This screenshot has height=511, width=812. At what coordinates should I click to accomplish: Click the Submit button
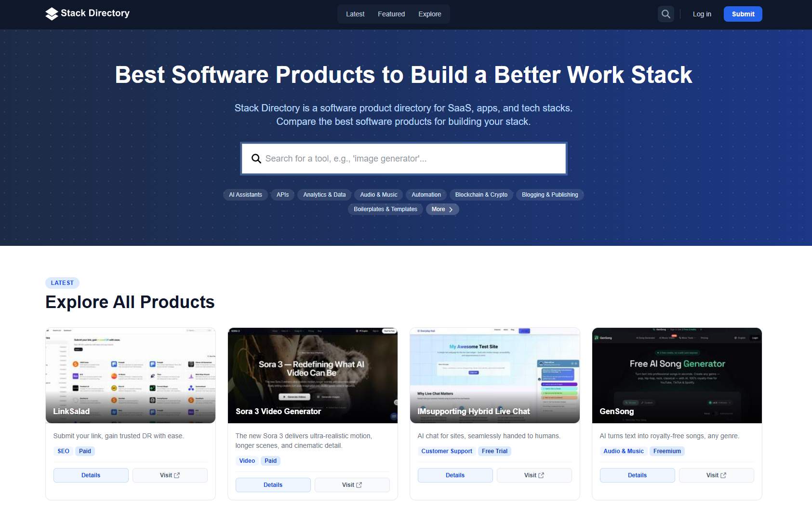[x=743, y=14]
